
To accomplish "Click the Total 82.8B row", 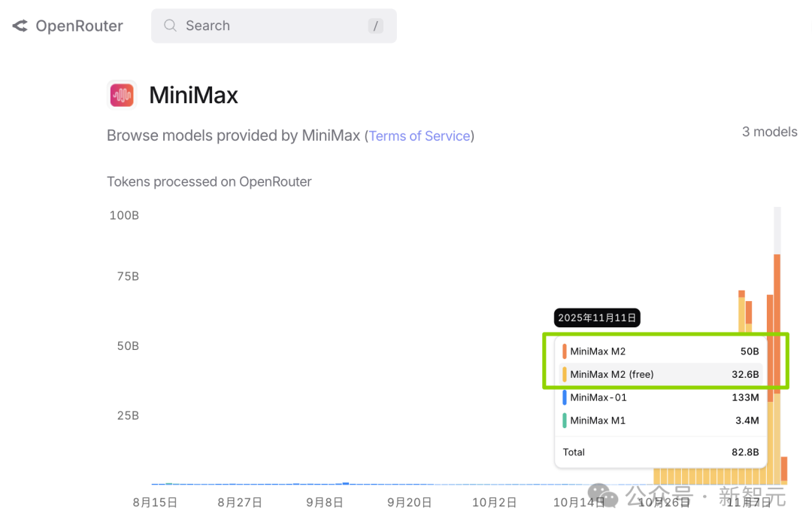I will click(661, 451).
